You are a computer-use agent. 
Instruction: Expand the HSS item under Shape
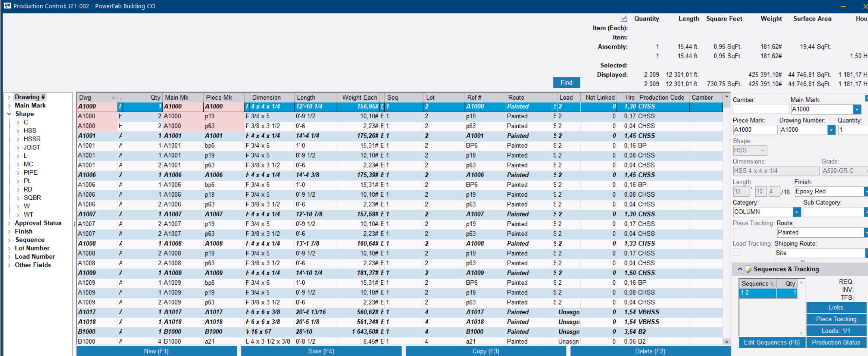pos(18,130)
